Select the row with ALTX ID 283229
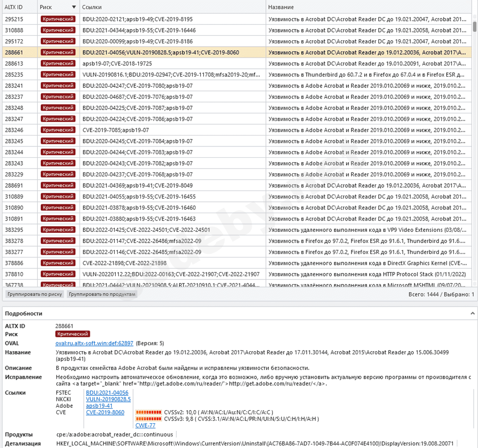 237,174
